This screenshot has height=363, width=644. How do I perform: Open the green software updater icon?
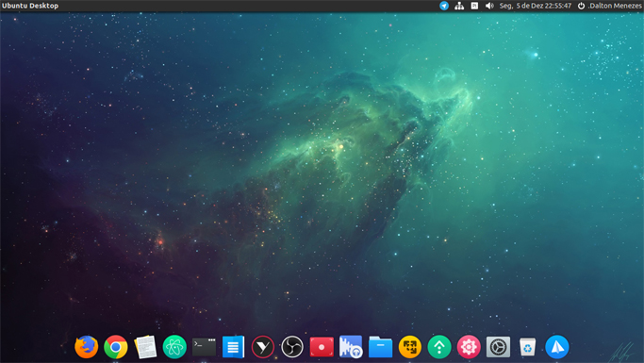click(439, 347)
